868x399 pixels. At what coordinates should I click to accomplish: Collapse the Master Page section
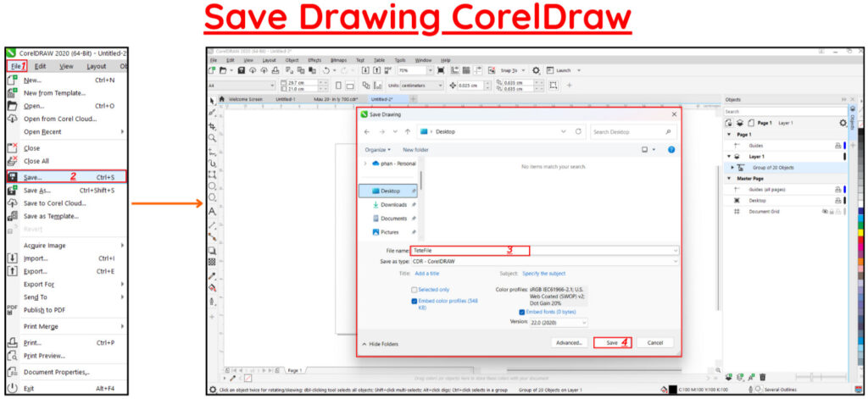(729, 178)
